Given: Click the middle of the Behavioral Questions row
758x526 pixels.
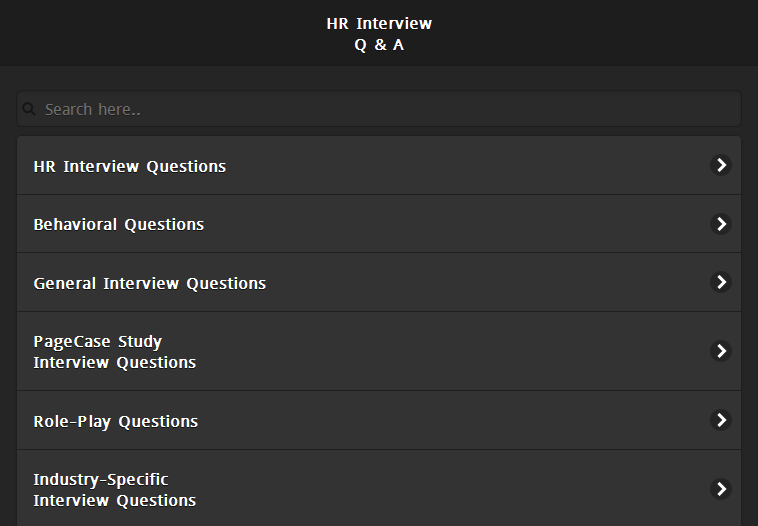Looking at the screenshot, I should (x=379, y=224).
